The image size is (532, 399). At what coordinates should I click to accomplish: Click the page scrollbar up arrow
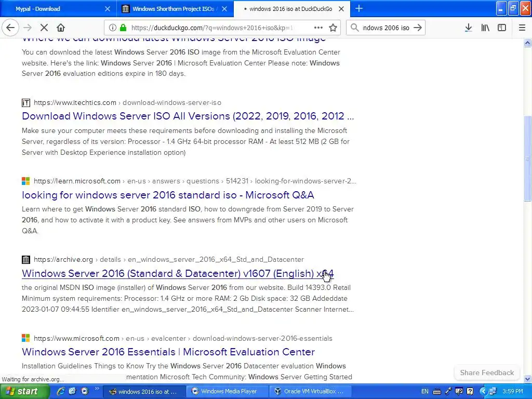(528, 43)
